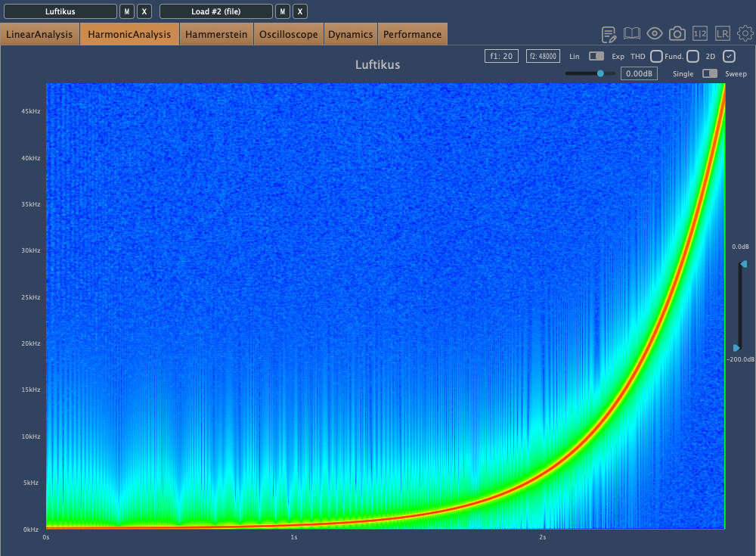This screenshot has height=556, width=756.
Task: Click the LR channel icon
Action: click(723, 34)
